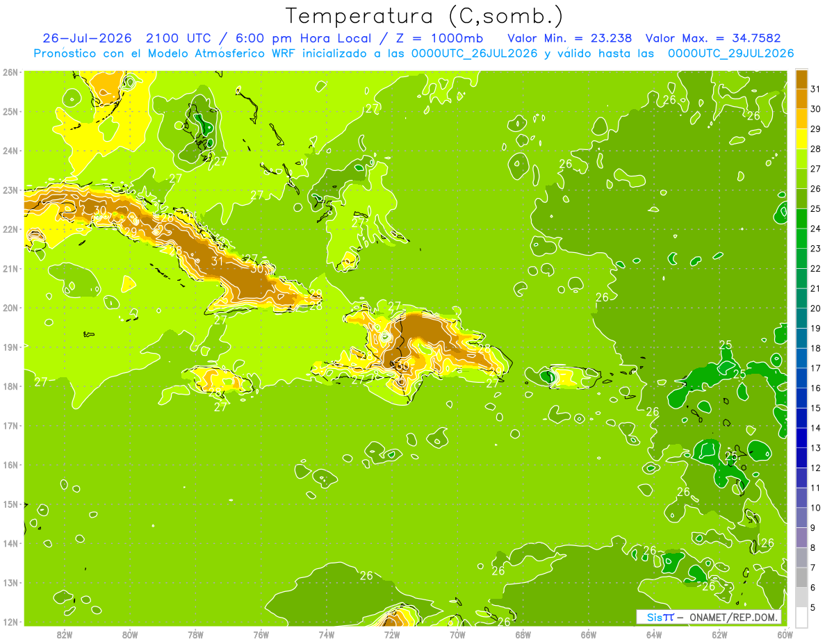Click the "2100 UTC" time text
The image size is (834, 644).
pyautogui.click(x=178, y=38)
